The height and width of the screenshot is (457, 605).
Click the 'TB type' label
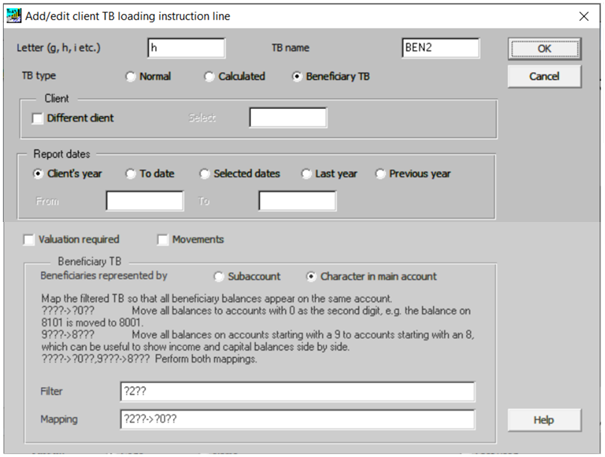pos(39,76)
